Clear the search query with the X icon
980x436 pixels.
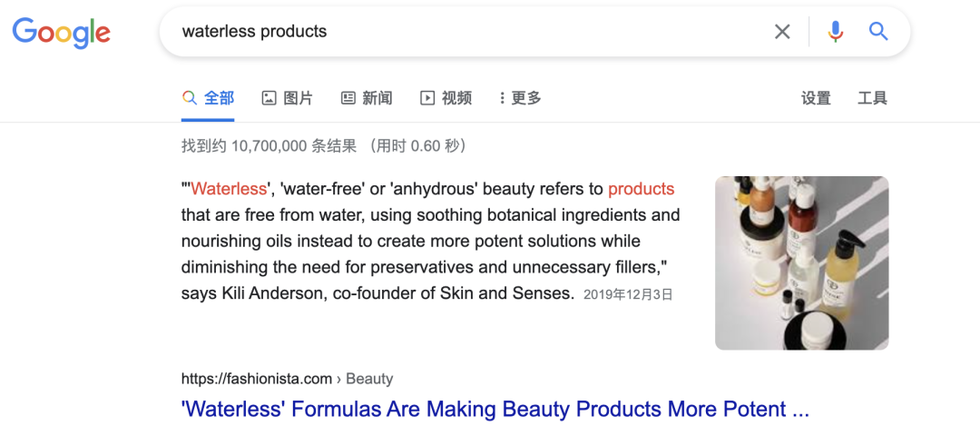(782, 31)
